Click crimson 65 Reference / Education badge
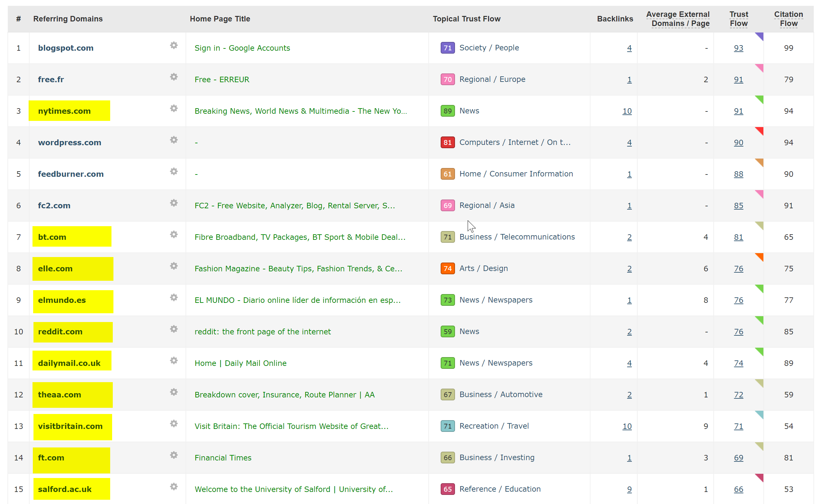 448,489
